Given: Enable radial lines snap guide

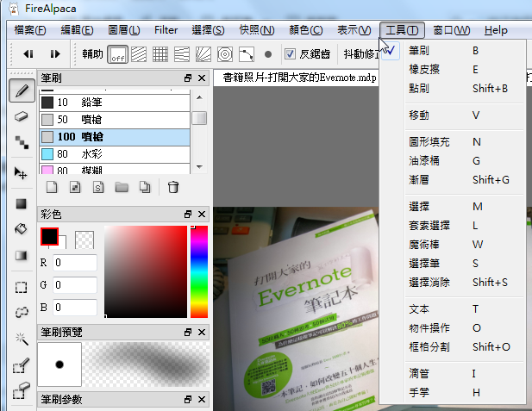Looking at the screenshot, I should pos(203,54).
